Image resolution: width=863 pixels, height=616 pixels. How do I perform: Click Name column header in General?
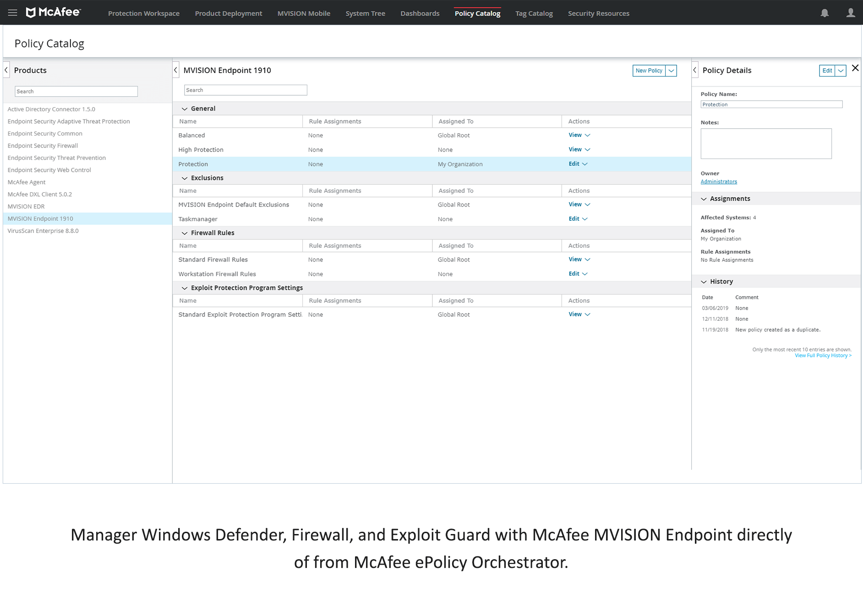[238, 121]
